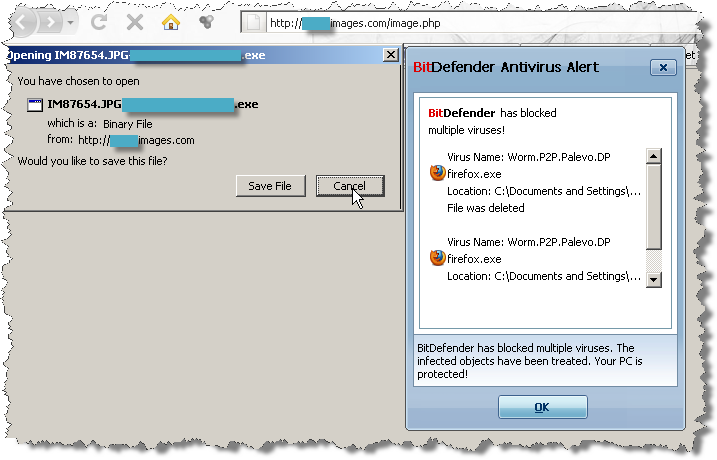Click the 'which is a: Binary File' text
The image size is (717, 460).
[100, 124]
